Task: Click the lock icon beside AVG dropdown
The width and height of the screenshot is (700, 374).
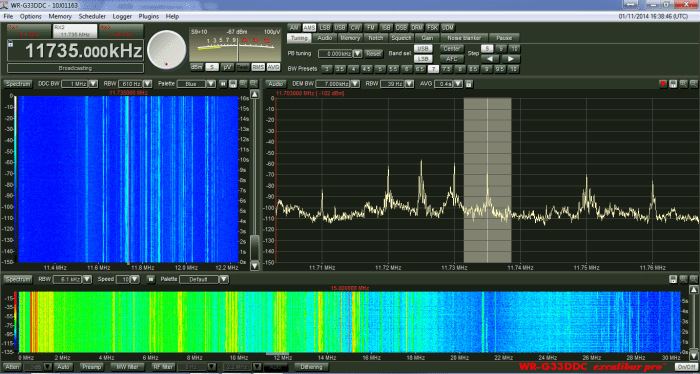Action: tap(468, 84)
